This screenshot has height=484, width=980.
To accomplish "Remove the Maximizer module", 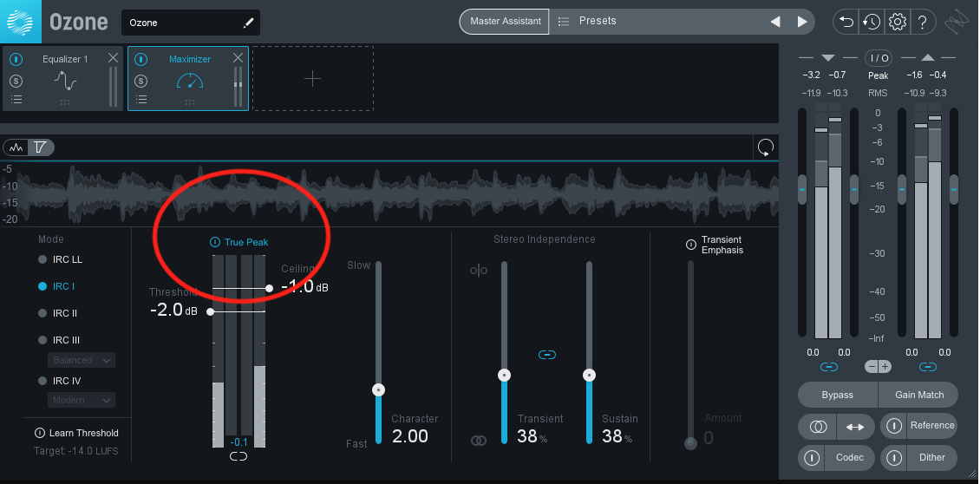I will tap(238, 58).
